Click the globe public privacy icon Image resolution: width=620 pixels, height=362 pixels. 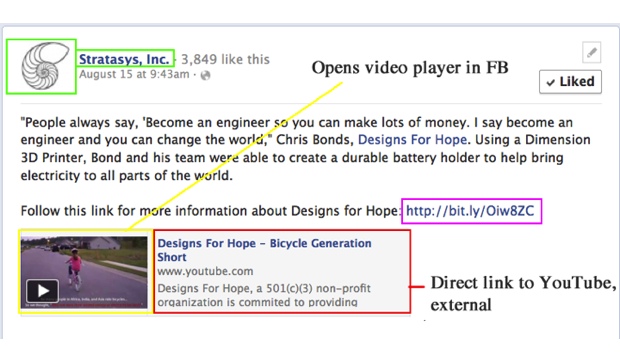205,75
